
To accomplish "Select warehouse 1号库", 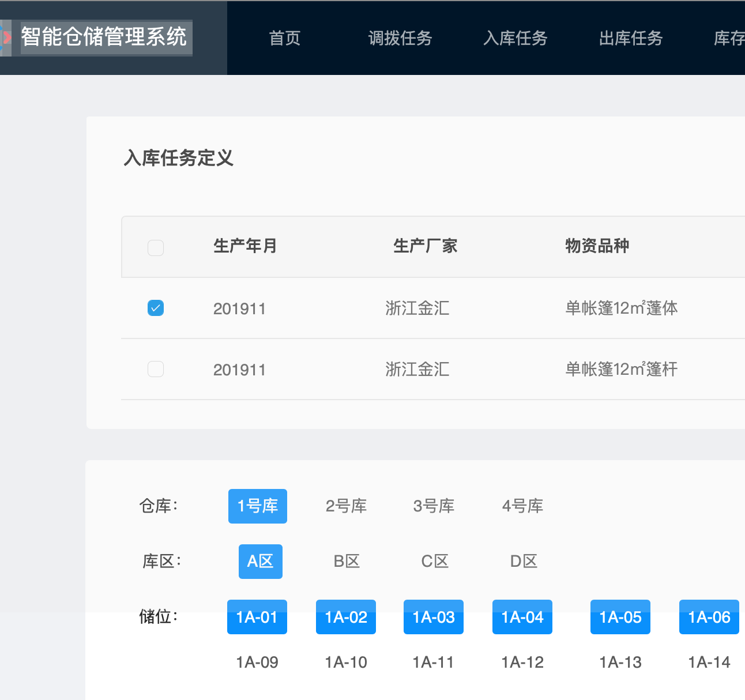I will tap(258, 506).
